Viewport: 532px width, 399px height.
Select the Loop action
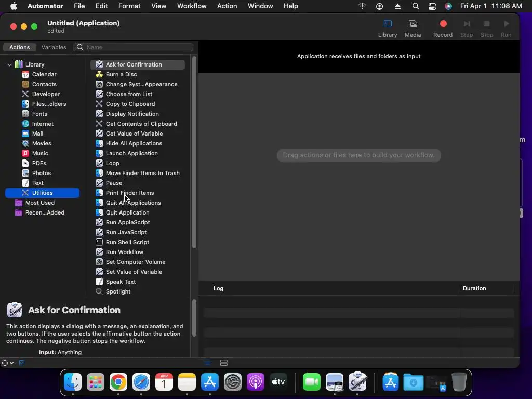pyautogui.click(x=138, y=163)
